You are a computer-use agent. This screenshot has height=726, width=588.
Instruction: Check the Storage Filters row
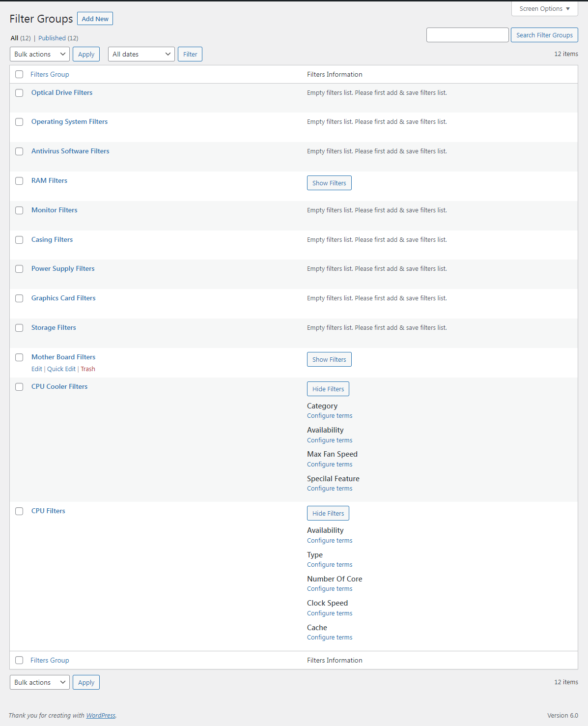[19, 328]
